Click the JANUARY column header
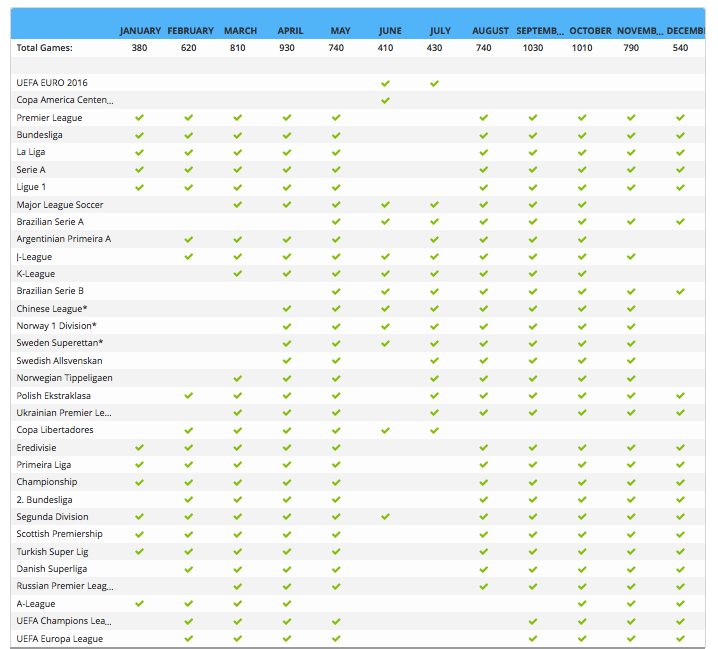The image size is (718, 649). (x=140, y=31)
